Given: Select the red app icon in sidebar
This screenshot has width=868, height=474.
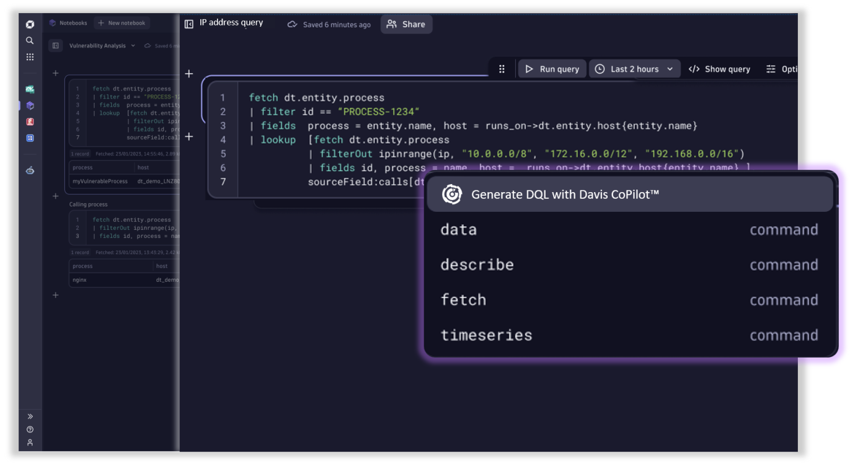Looking at the screenshot, I should tap(29, 121).
